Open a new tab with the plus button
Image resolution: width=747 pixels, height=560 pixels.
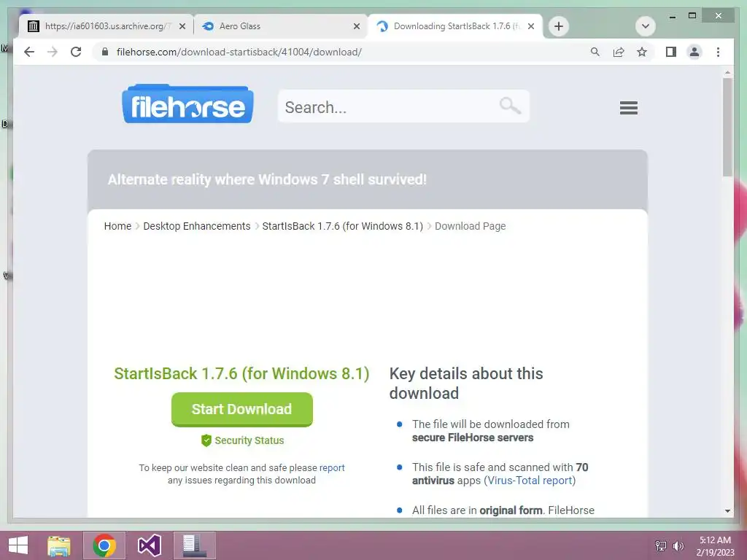pos(559,26)
